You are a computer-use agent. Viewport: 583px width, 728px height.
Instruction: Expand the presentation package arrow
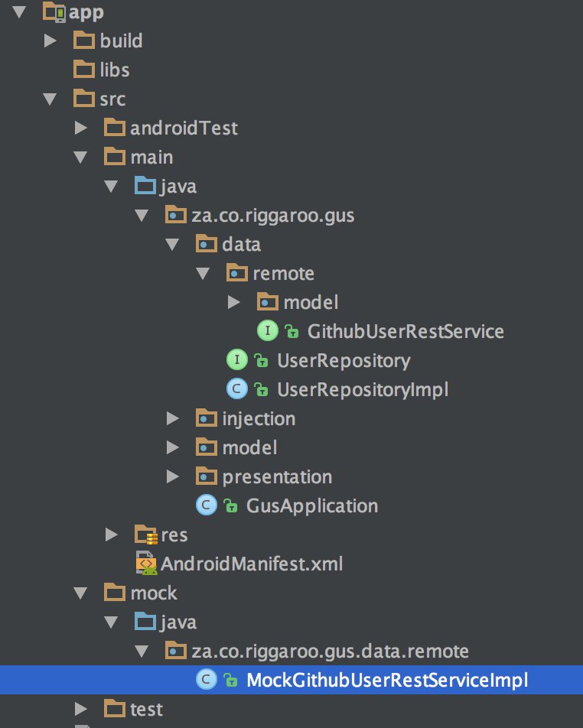(x=173, y=477)
